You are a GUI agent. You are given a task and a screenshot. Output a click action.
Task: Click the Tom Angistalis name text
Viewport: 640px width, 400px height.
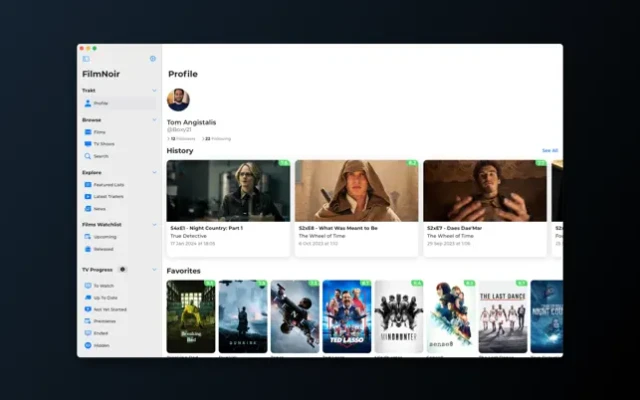(191, 122)
